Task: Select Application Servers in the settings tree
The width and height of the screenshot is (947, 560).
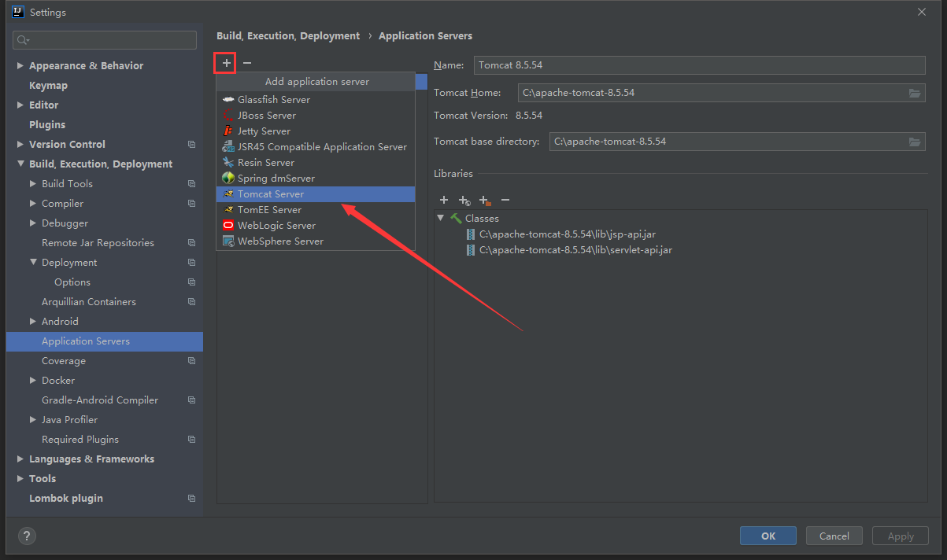Action: click(x=105, y=341)
